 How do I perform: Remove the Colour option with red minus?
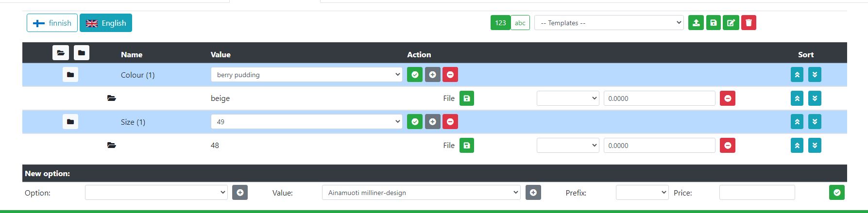(x=450, y=75)
